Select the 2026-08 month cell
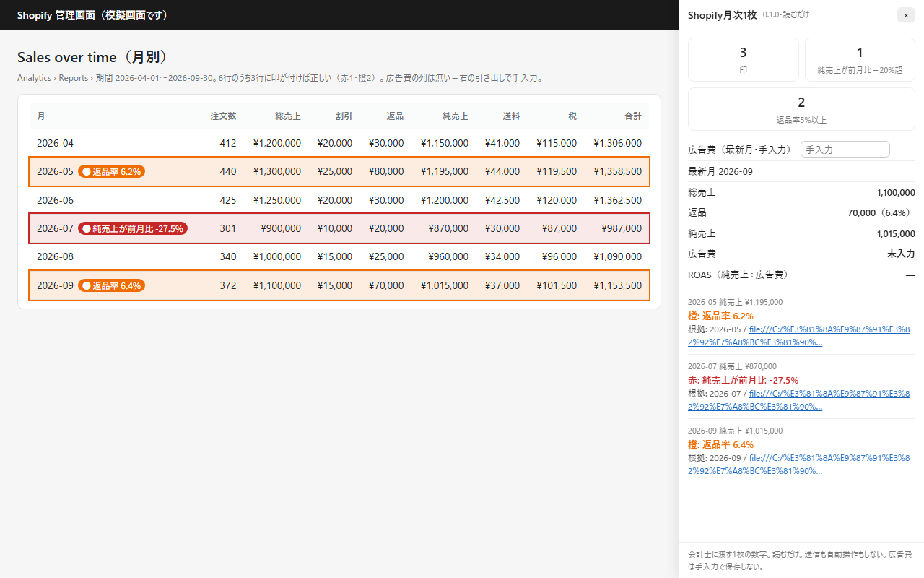924x578 pixels. (55, 256)
